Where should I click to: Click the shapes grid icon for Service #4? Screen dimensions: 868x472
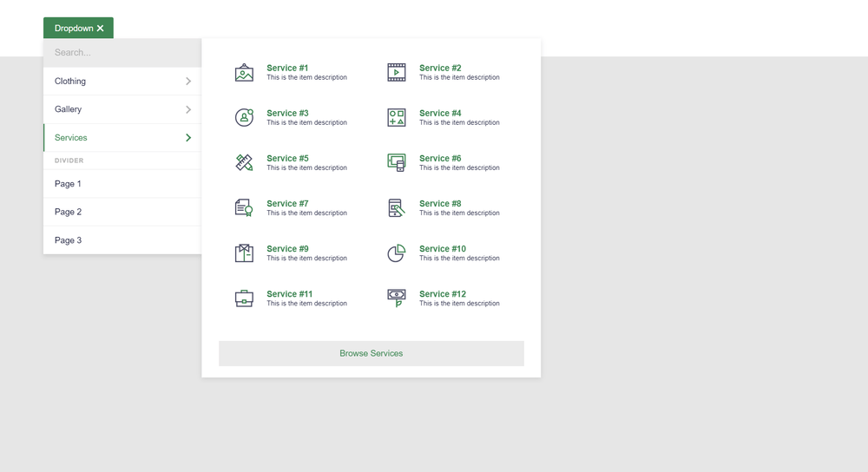(397, 117)
